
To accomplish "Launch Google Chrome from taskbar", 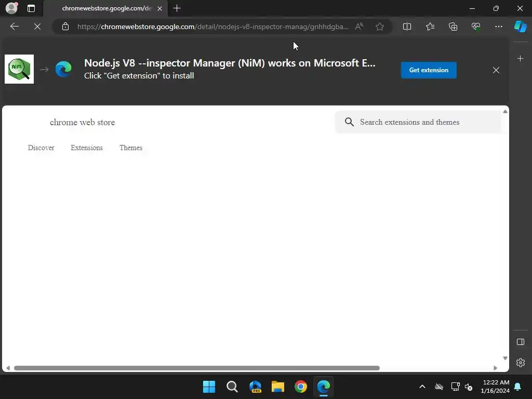I will [x=301, y=387].
